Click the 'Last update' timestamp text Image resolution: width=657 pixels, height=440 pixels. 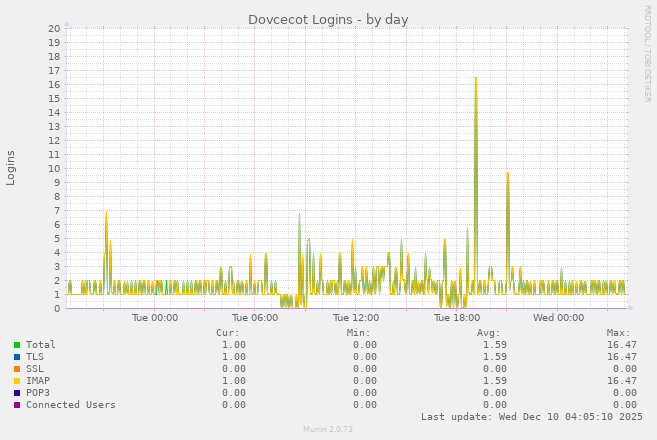point(532,417)
